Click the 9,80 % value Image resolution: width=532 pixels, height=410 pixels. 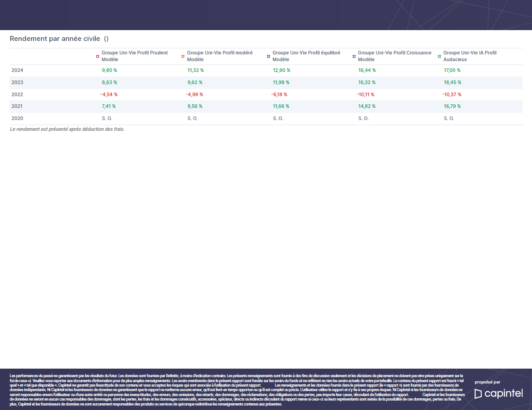pyautogui.click(x=109, y=70)
